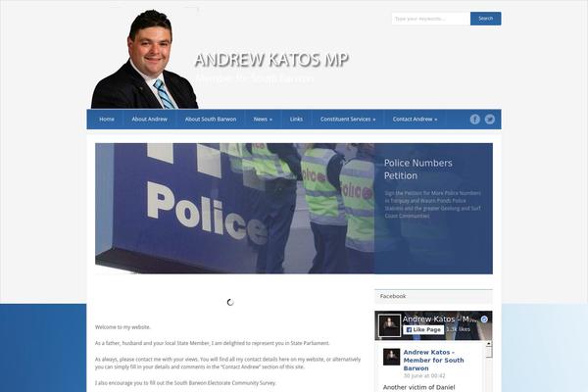Screen dimensions: 588x392
Task: Click the 'Welcome to my website.' text
Action: pyautogui.click(x=122, y=327)
